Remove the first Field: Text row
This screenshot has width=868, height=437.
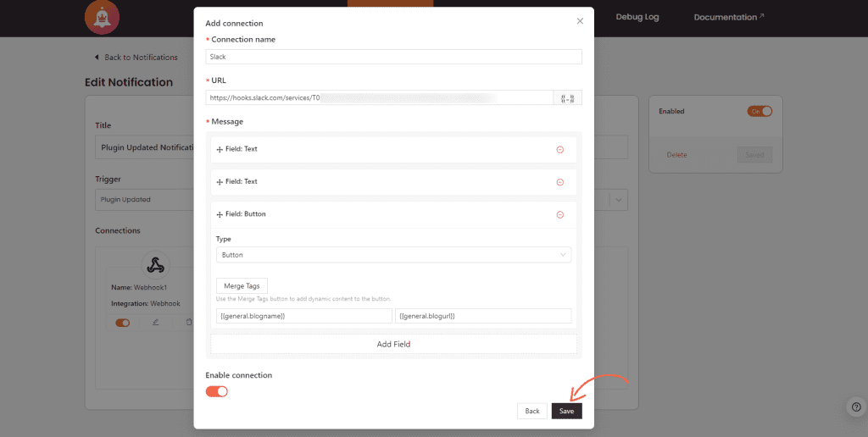(x=559, y=149)
